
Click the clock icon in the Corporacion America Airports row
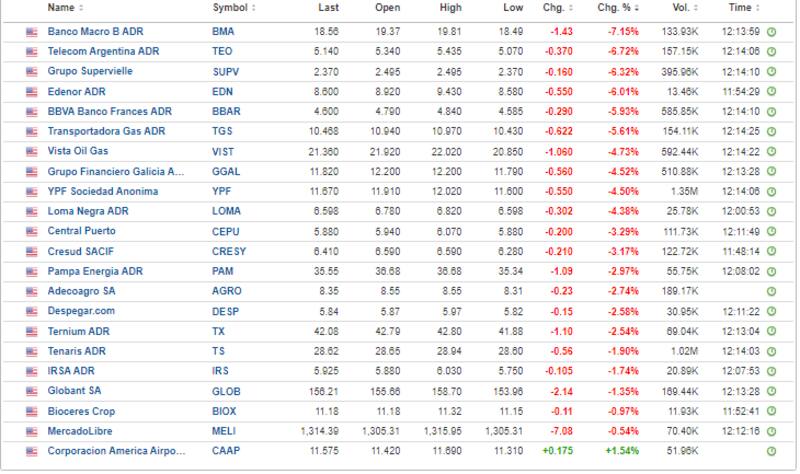click(x=771, y=452)
